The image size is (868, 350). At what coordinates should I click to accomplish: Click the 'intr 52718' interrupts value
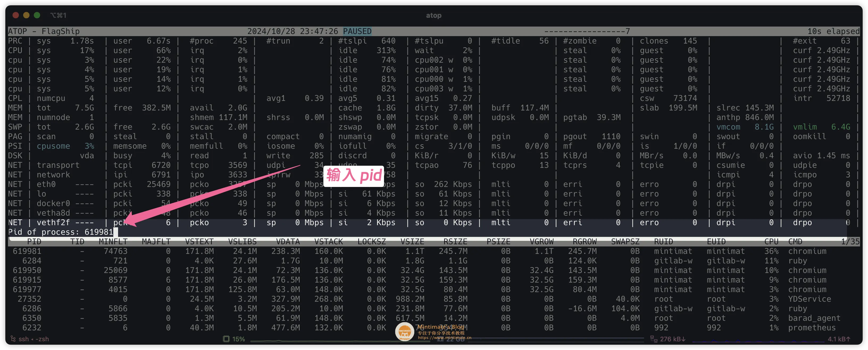821,98
